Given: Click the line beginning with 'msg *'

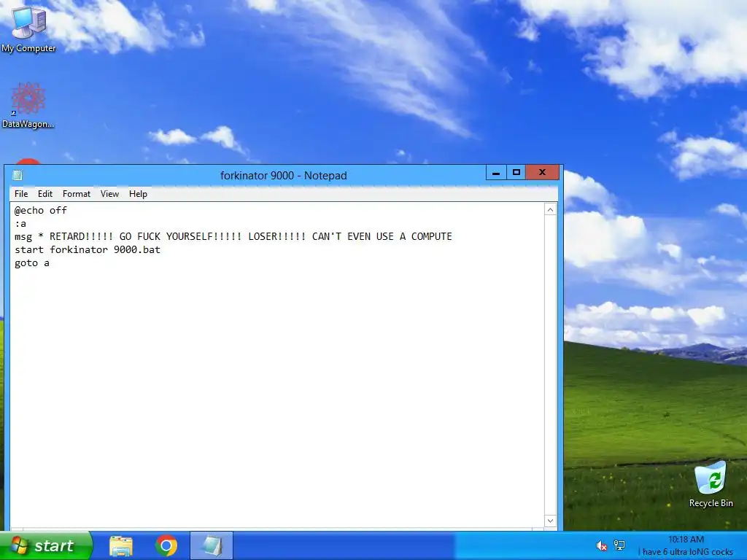Looking at the screenshot, I should (233, 237).
